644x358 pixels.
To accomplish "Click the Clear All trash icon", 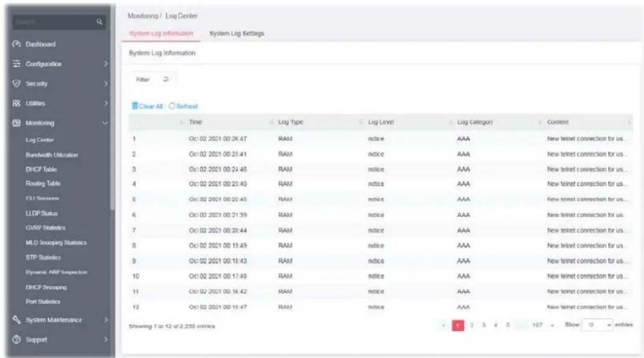I will (135, 106).
